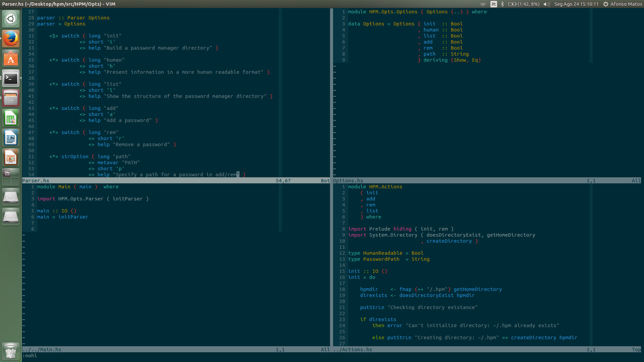Screen dimensions: 644x362
Task: Click 'main = initParser' line
Action: tap(62, 217)
